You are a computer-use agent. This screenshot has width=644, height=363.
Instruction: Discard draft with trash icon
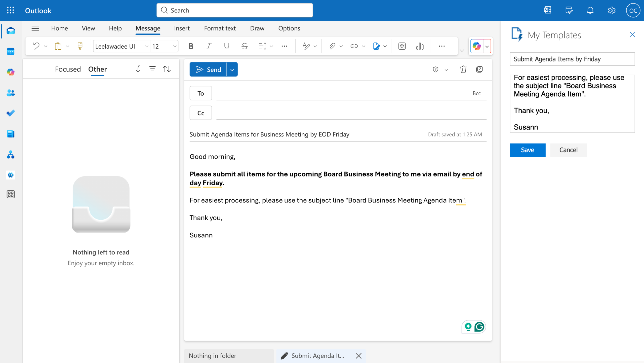click(x=463, y=69)
